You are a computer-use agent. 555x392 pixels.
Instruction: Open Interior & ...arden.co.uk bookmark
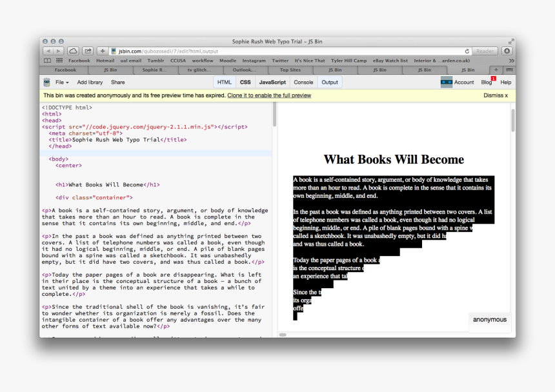(441, 61)
